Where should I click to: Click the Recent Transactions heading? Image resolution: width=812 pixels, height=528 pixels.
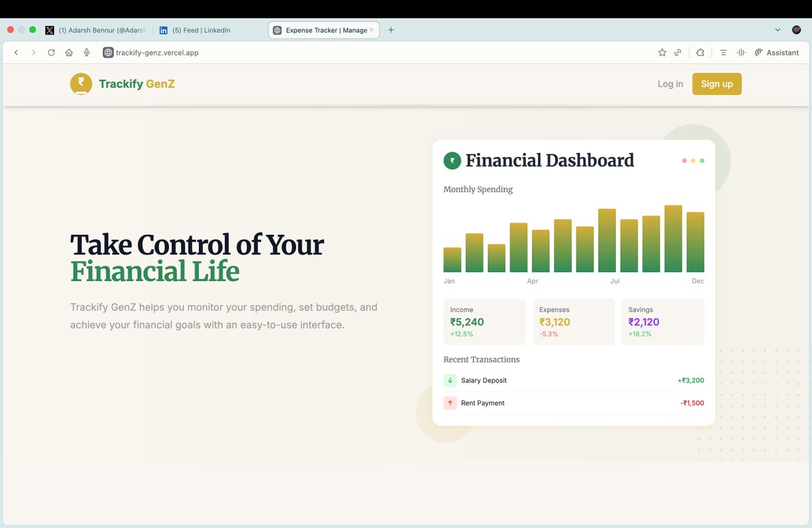pyautogui.click(x=481, y=359)
